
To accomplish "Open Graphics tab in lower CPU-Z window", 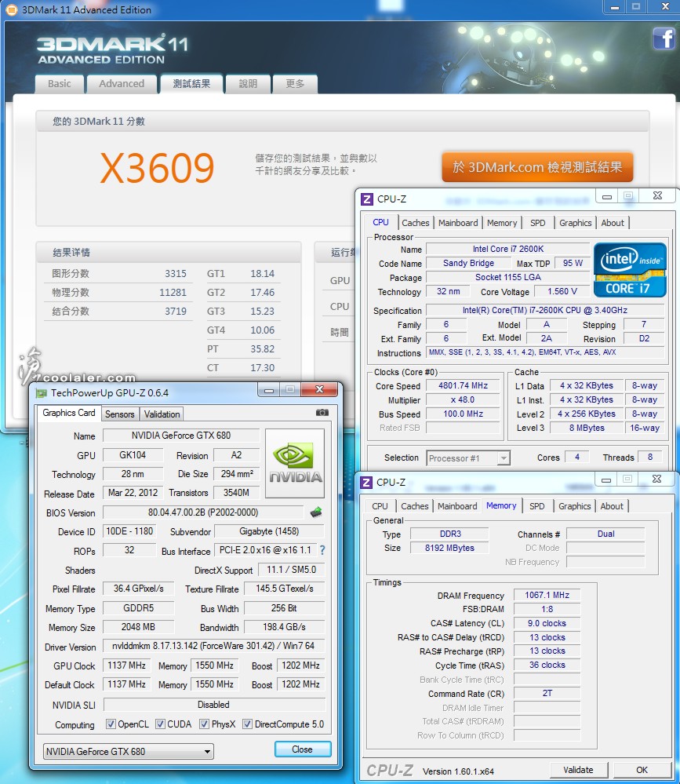I will [575, 506].
